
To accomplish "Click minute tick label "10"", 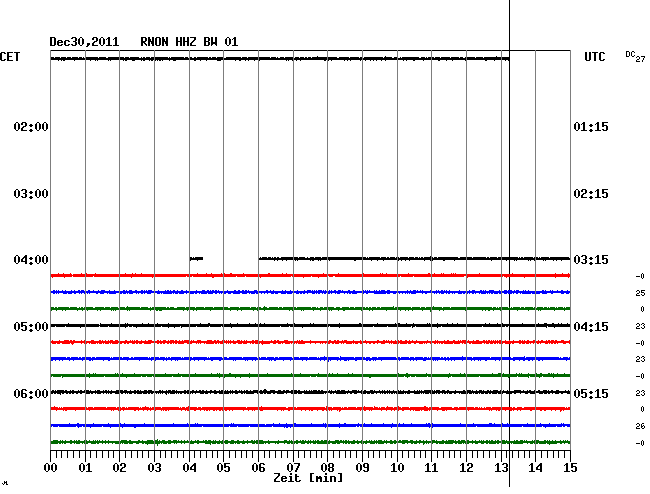I will tap(397, 468).
